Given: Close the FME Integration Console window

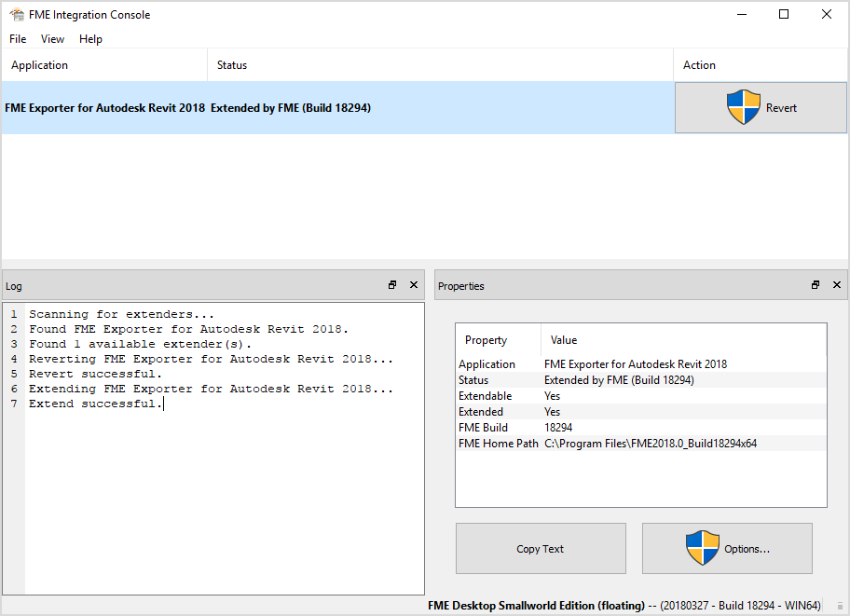Looking at the screenshot, I should (826, 15).
